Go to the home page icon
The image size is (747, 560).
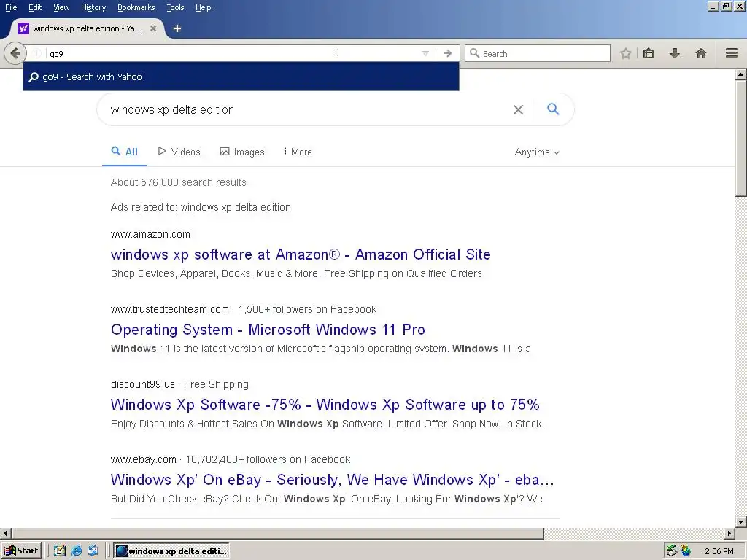tap(701, 53)
